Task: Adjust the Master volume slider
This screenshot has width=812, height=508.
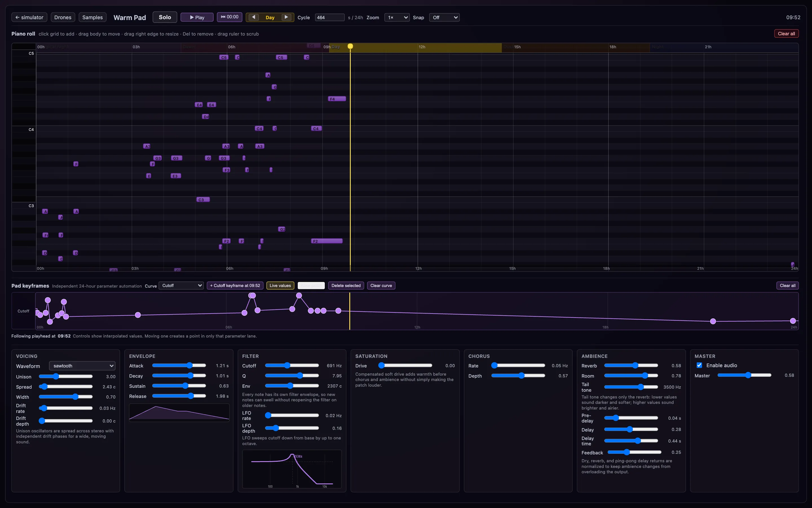Action: (x=744, y=375)
